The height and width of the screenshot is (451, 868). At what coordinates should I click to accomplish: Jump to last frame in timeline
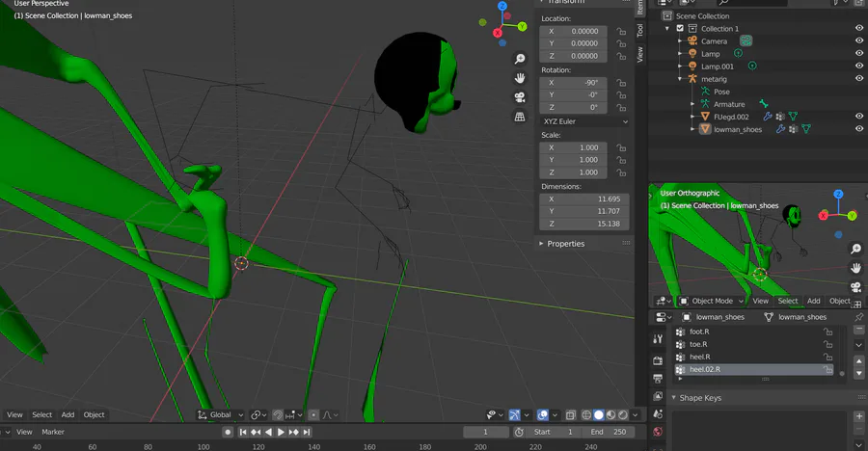(307, 432)
